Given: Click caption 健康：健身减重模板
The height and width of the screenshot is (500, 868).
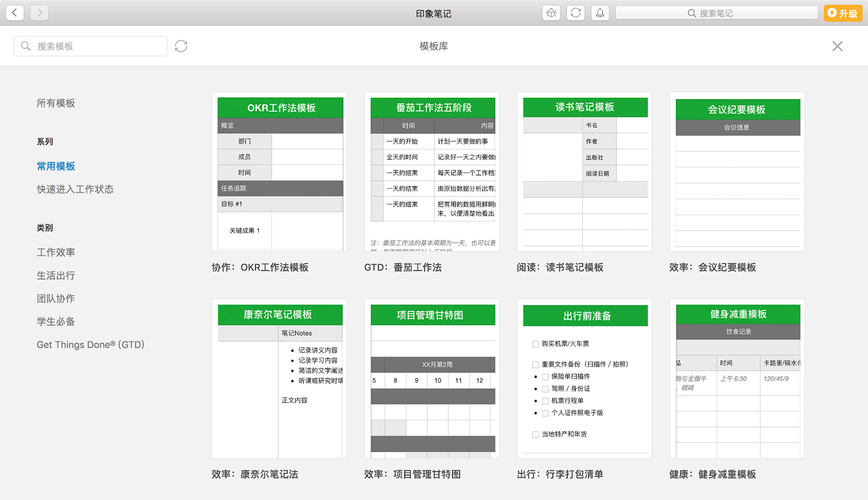Looking at the screenshot, I should 712,474.
